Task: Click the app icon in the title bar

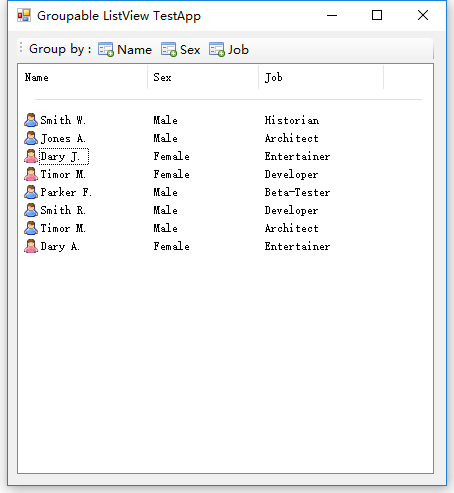Action: click(24, 15)
